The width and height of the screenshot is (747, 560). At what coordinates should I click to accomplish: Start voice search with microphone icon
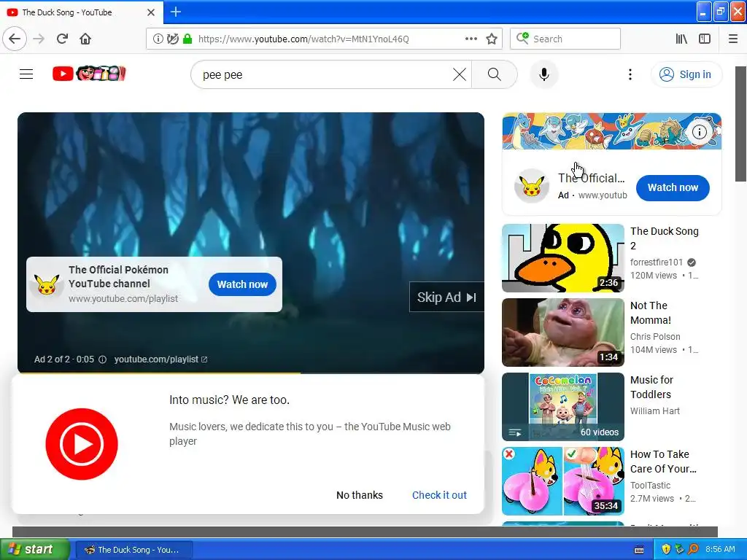pos(544,74)
